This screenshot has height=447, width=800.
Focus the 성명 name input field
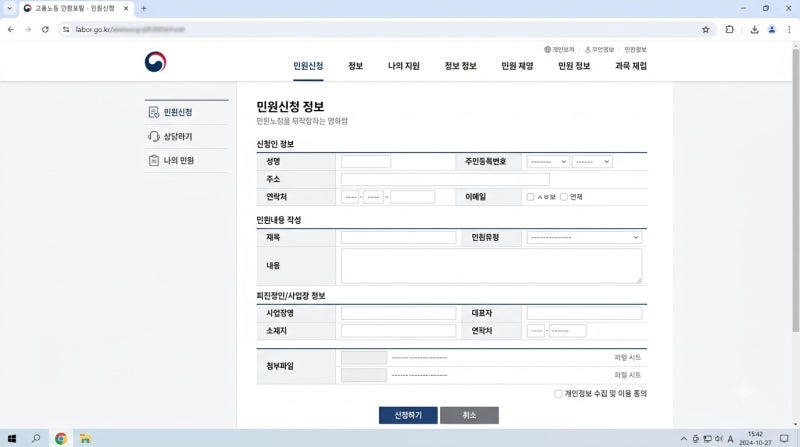click(366, 162)
